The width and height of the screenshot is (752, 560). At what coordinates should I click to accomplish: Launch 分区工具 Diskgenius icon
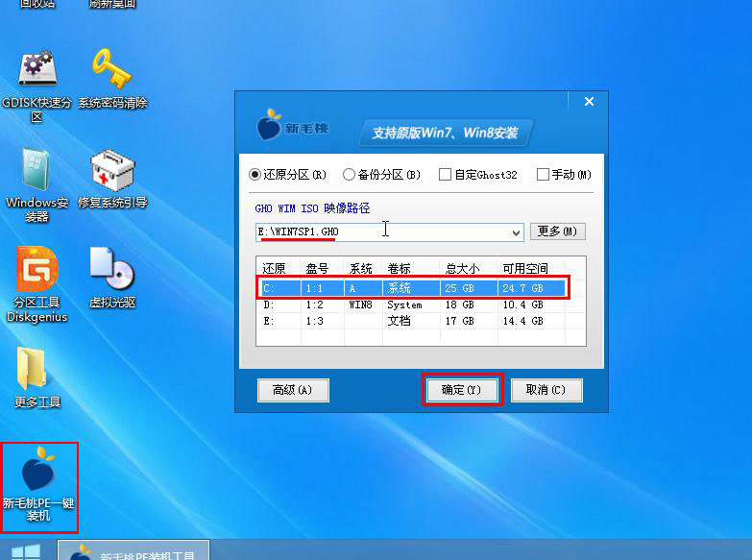tap(36, 284)
